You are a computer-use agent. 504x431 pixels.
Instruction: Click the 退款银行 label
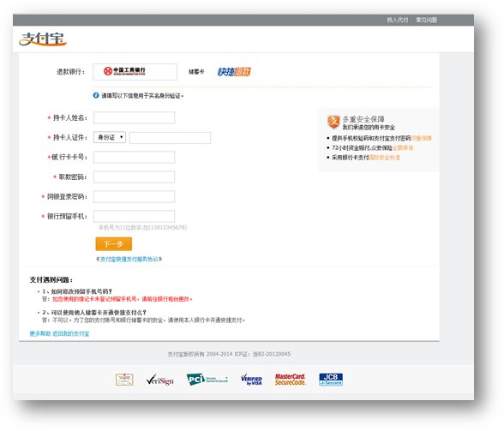click(71, 72)
